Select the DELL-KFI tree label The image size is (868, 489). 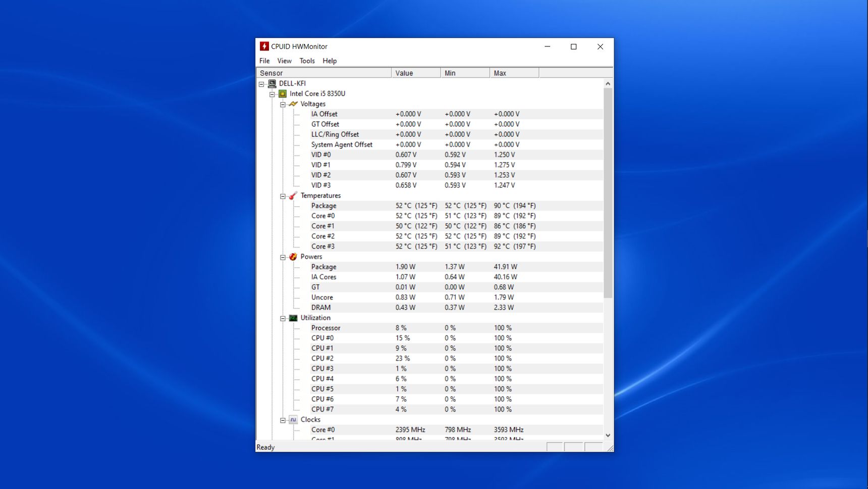point(292,84)
